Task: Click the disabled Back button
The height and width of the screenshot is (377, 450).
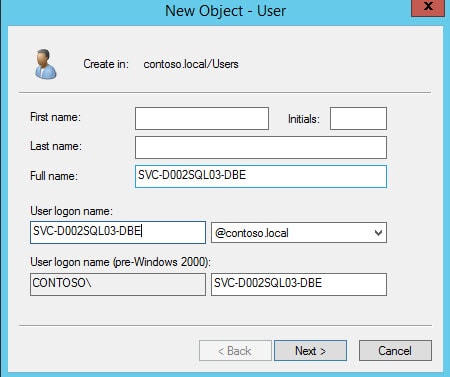Action: [235, 351]
